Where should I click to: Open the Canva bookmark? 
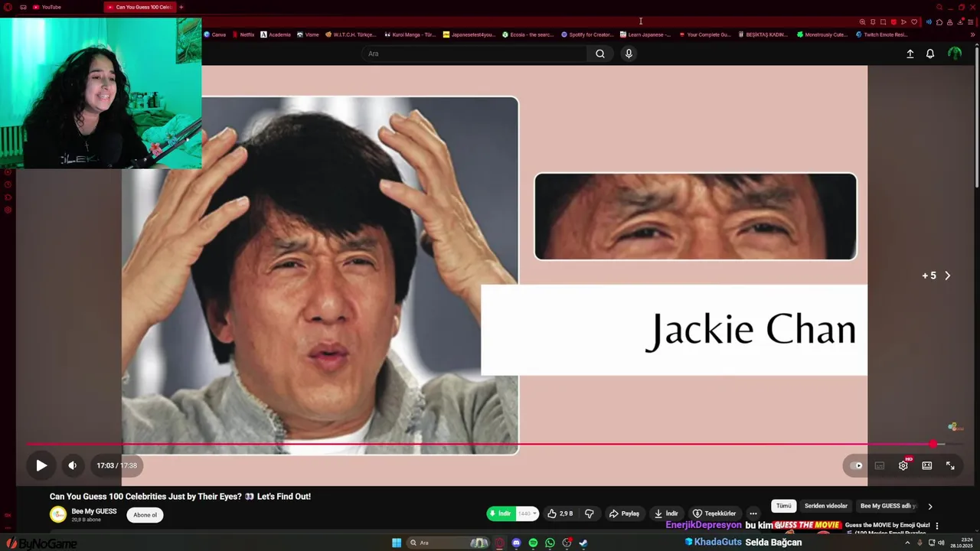215,34
